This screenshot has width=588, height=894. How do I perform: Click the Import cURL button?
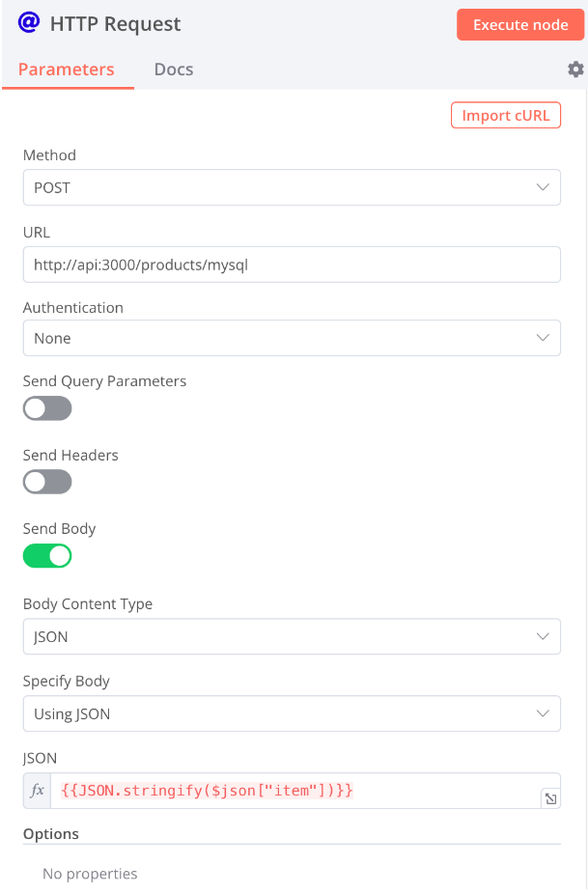coord(505,114)
